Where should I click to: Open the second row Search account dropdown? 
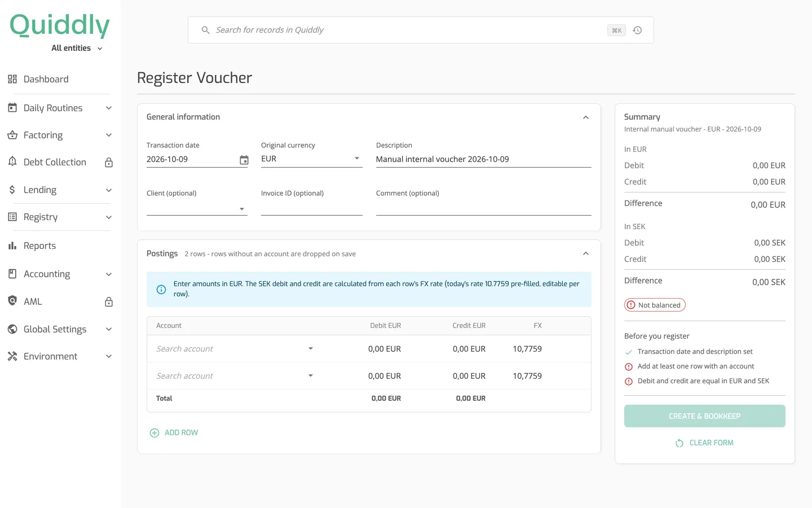(x=235, y=376)
